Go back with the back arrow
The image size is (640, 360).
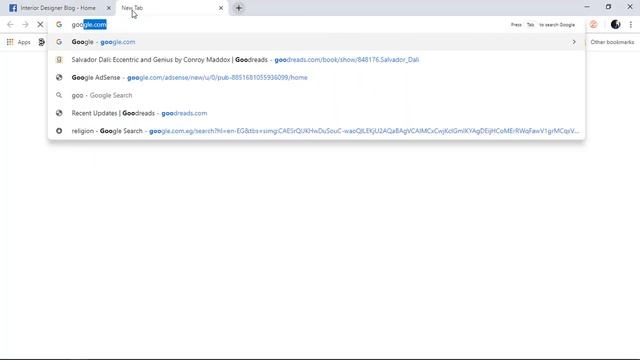click(10, 24)
